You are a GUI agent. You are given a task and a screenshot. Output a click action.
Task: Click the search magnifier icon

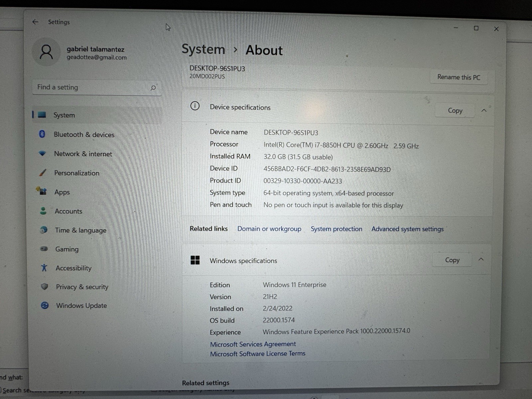pos(153,88)
